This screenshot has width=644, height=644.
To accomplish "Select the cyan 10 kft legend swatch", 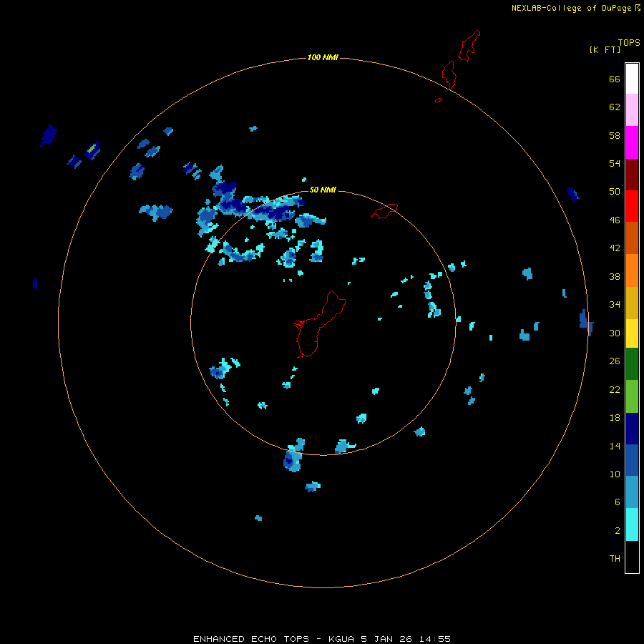I will [632, 525].
